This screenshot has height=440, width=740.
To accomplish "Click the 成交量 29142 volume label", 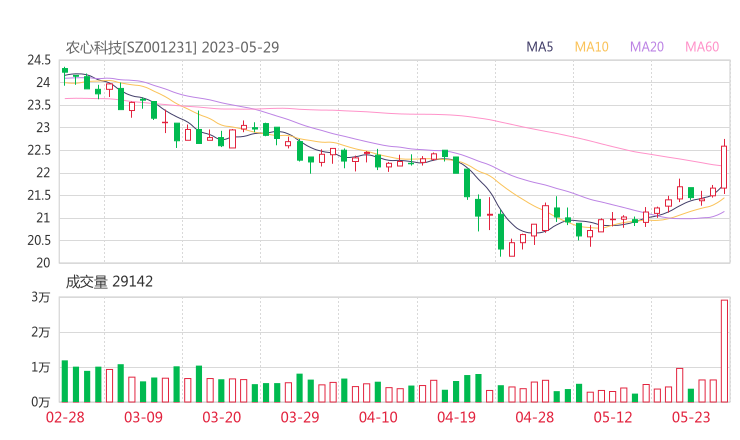I will pyautogui.click(x=109, y=282).
